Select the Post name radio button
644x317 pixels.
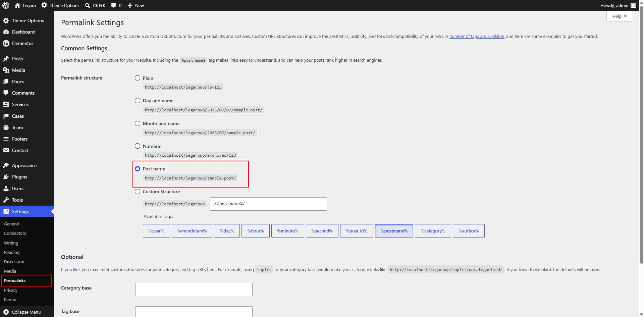pos(138,169)
